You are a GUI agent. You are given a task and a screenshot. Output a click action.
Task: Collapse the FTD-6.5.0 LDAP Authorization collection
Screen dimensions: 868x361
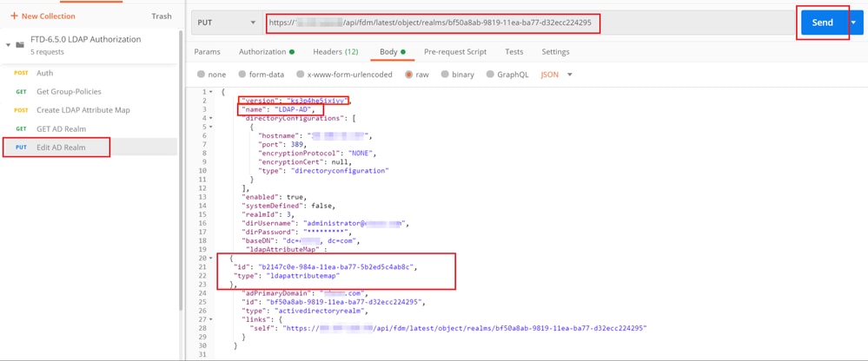pyautogui.click(x=9, y=44)
